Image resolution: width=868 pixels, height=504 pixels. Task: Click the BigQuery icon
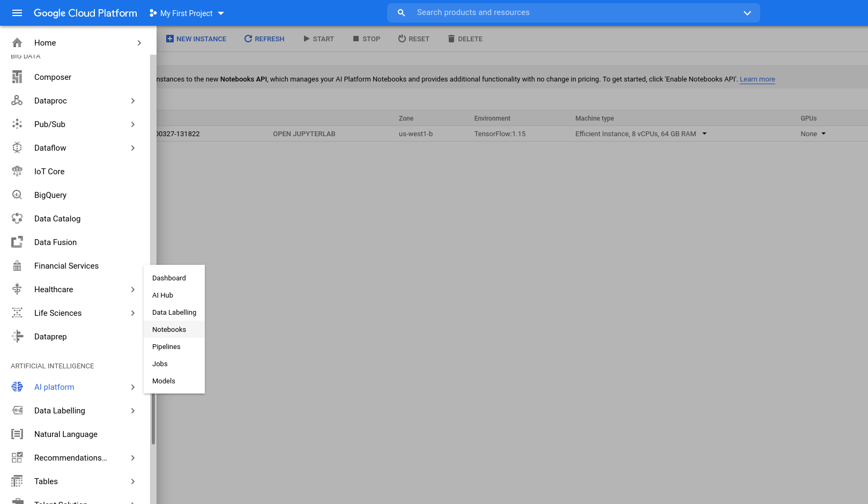pos(17,195)
